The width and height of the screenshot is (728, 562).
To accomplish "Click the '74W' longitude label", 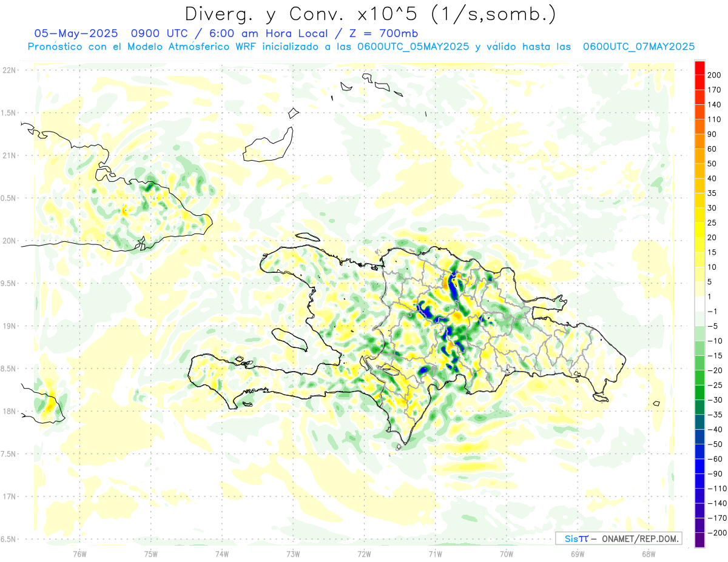I will click(222, 554).
